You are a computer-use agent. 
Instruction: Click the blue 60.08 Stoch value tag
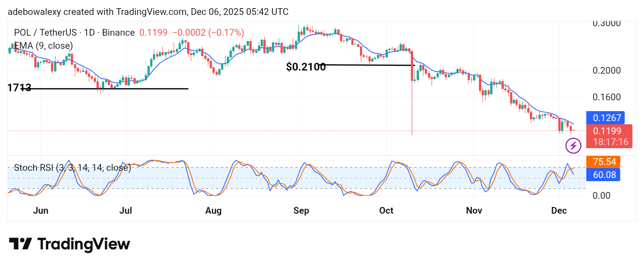[x=603, y=174]
